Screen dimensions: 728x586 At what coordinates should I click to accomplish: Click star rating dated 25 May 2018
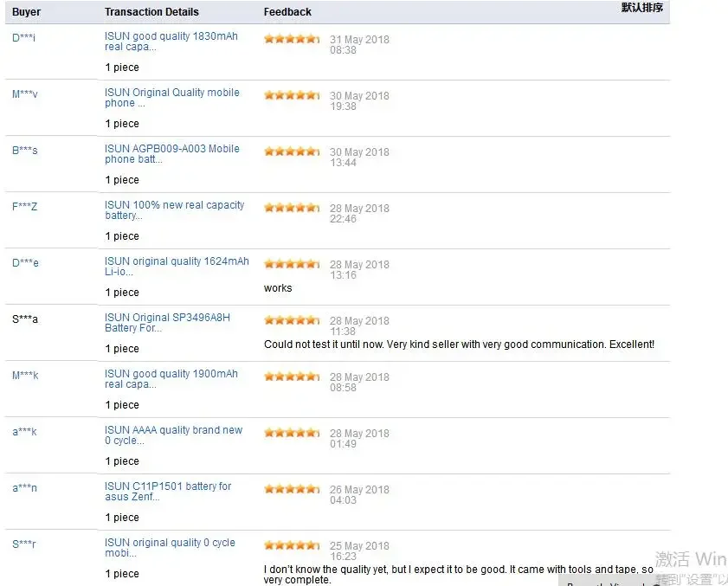coord(292,544)
